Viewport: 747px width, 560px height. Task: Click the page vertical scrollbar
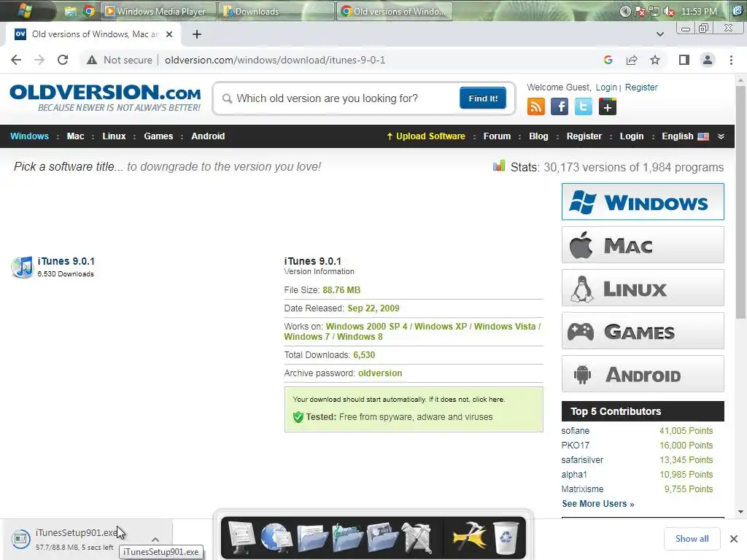click(740, 202)
